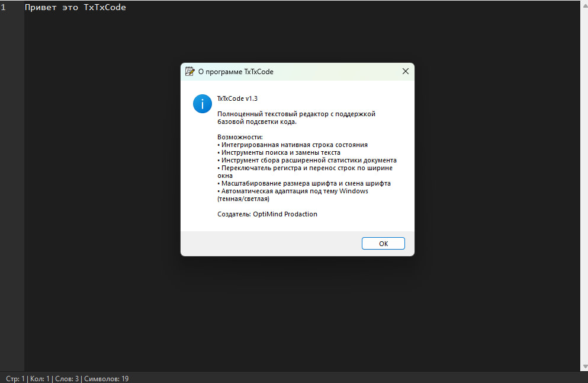The width and height of the screenshot is (588, 383).
Task: Click the scrollbar down arrow in the editor
Action: click(x=584, y=366)
